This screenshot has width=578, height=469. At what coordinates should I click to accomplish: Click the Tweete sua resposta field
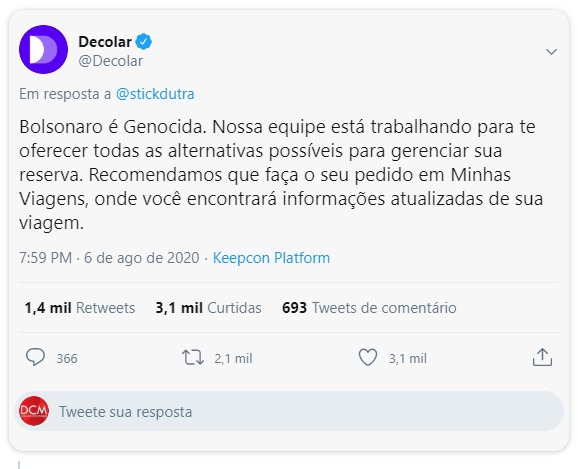click(x=291, y=411)
